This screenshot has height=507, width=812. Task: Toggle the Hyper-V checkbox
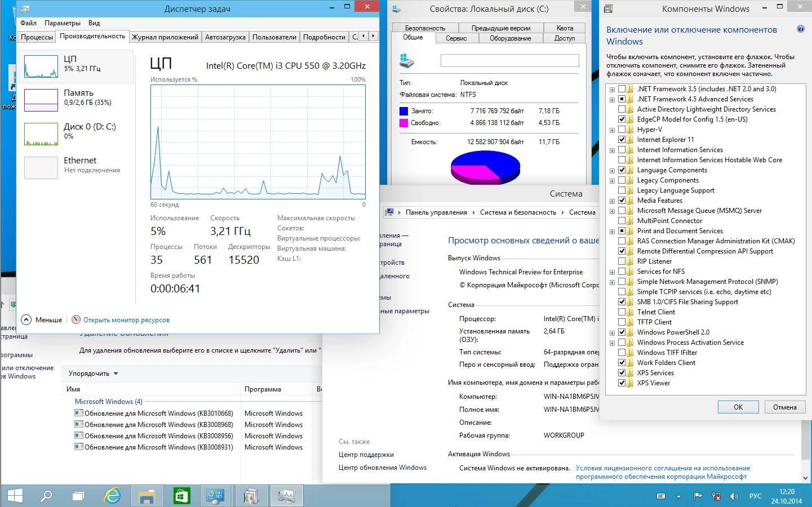coord(622,130)
